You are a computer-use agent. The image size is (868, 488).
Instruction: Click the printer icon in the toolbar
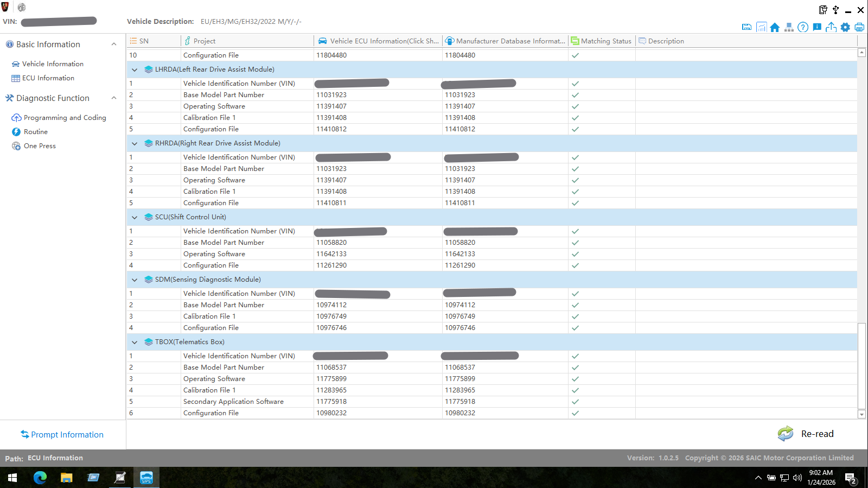(x=859, y=27)
